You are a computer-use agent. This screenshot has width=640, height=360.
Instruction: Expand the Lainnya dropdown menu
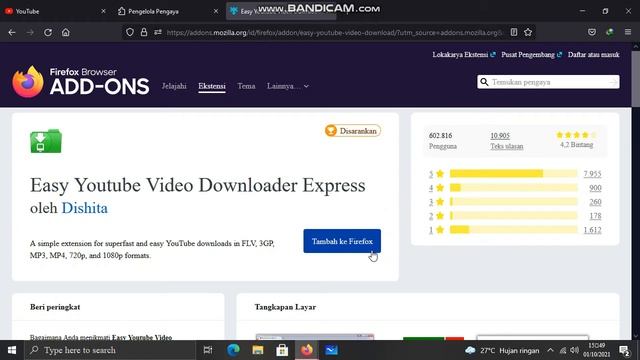288,86
